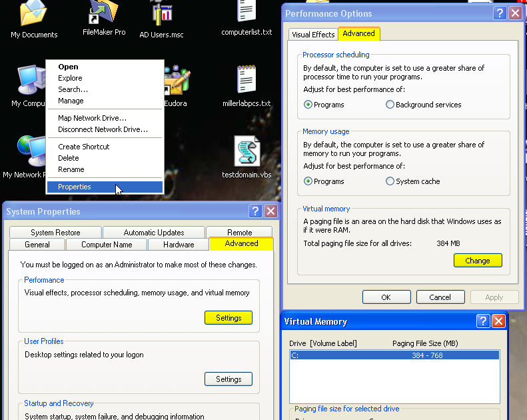This screenshot has height=420, width=527.
Task: Switch to the Hardware tab
Action: 179,245
